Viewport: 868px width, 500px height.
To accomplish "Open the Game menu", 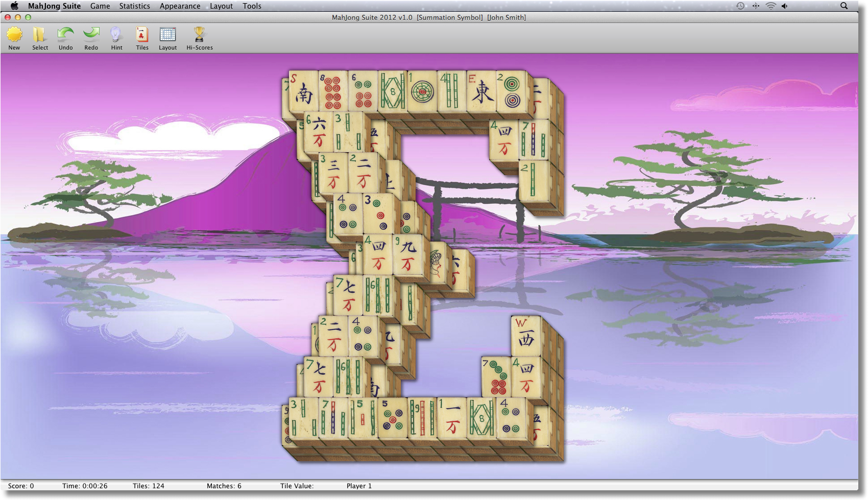I will pyautogui.click(x=100, y=6).
